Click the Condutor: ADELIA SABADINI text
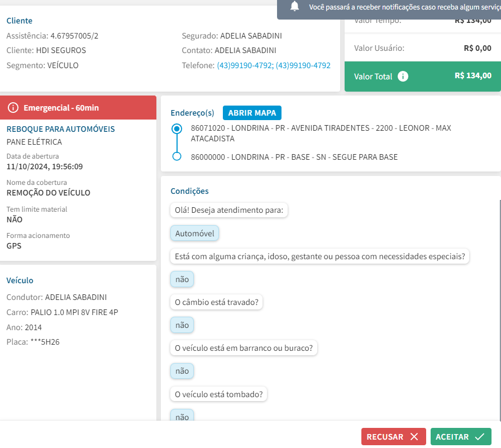The height and width of the screenshot is (448, 501). (x=56, y=297)
